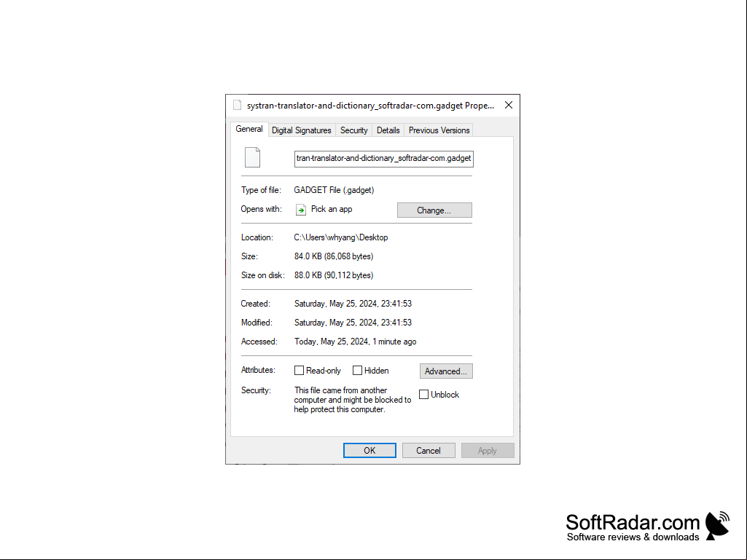Viewport: 747px width, 560px height.
Task: Click the dialog title text
Action: point(371,106)
